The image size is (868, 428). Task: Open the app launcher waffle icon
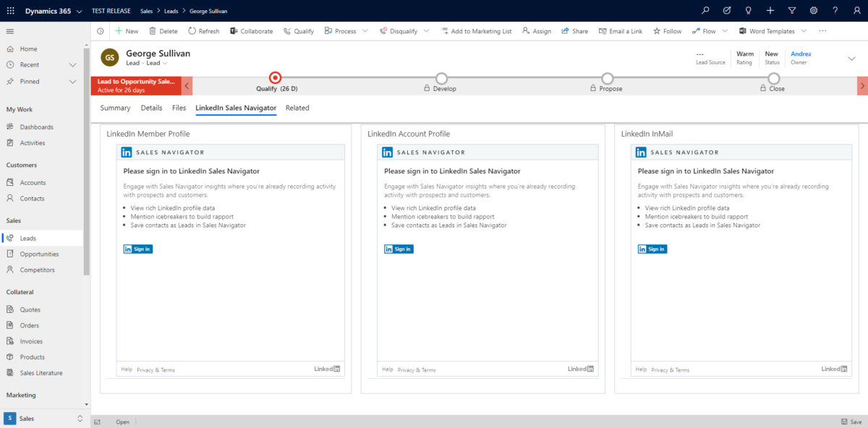[x=10, y=11]
